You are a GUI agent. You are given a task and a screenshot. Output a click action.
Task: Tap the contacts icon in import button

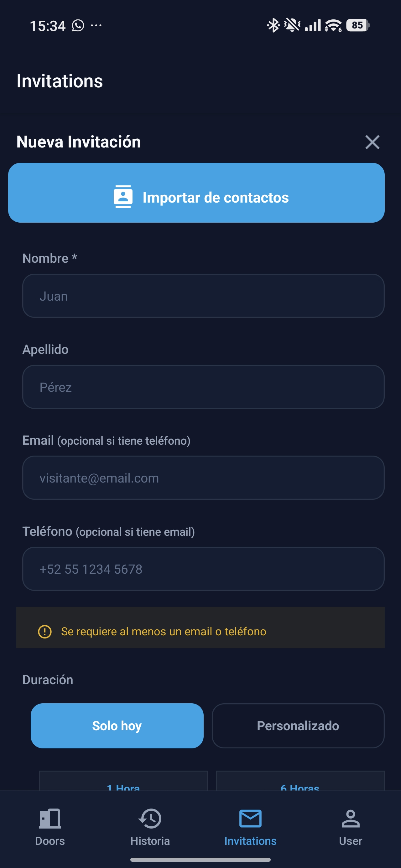click(x=123, y=197)
